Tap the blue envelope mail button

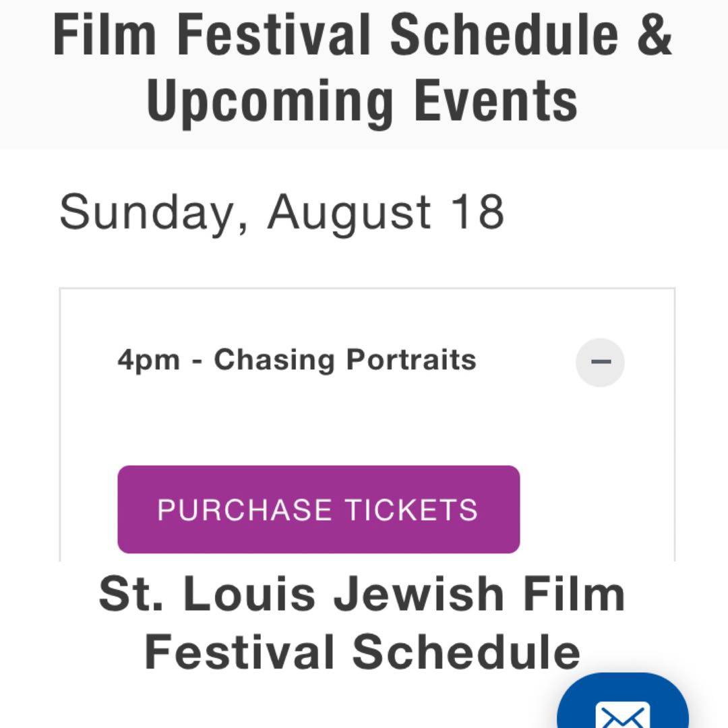coord(623,708)
